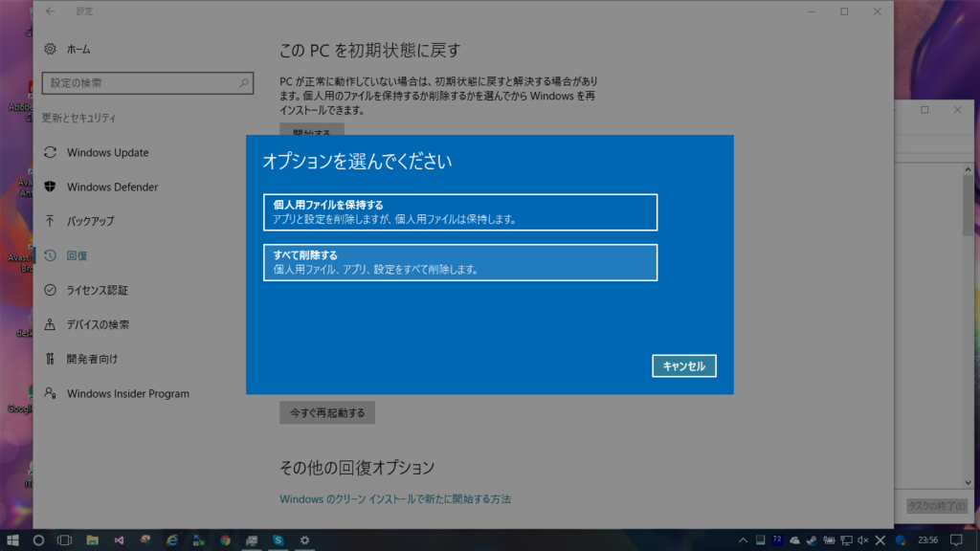Click the battery power tray icon
This screenshot has height=551, width=980.
click(829, 540)
